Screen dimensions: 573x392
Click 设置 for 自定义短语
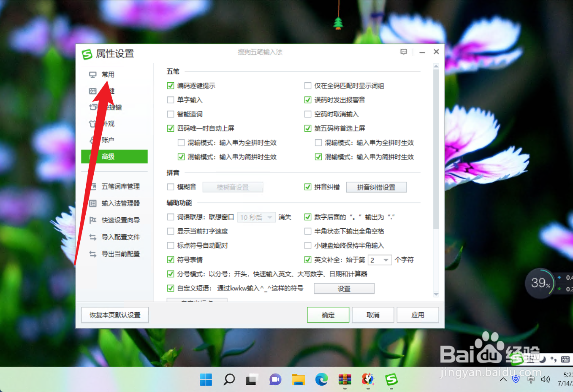click(344, 289)
